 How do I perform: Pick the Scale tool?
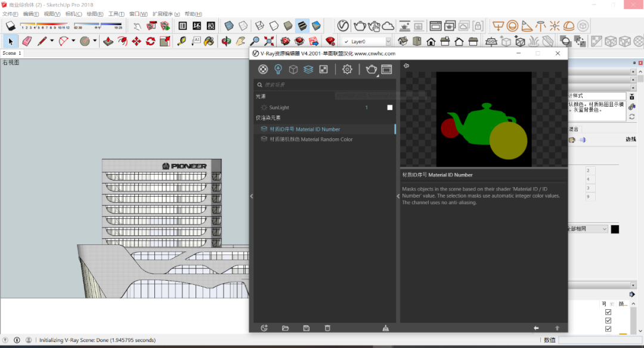(165, 42)
